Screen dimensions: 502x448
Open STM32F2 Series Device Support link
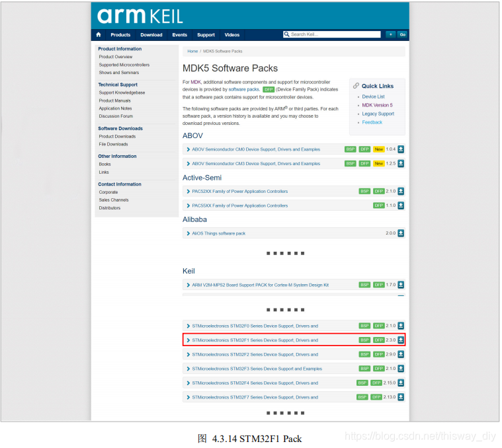pyautogui.click(x=255, y=354)
